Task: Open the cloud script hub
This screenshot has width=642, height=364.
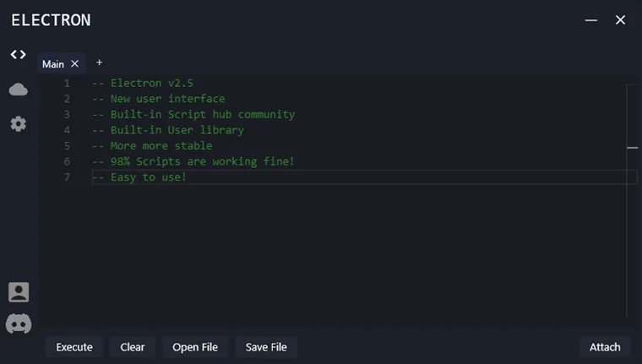Action: (18, 90)
